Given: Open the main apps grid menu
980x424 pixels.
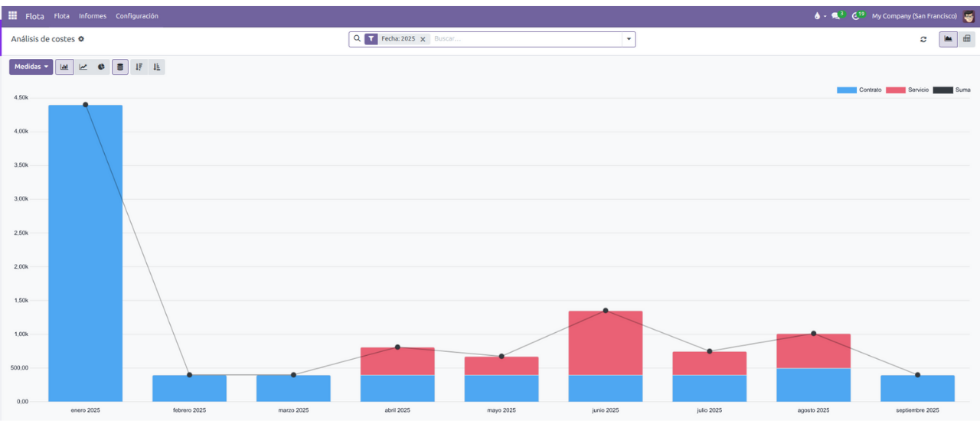Looking at the screenshot, I should click(x=12, y=15).
